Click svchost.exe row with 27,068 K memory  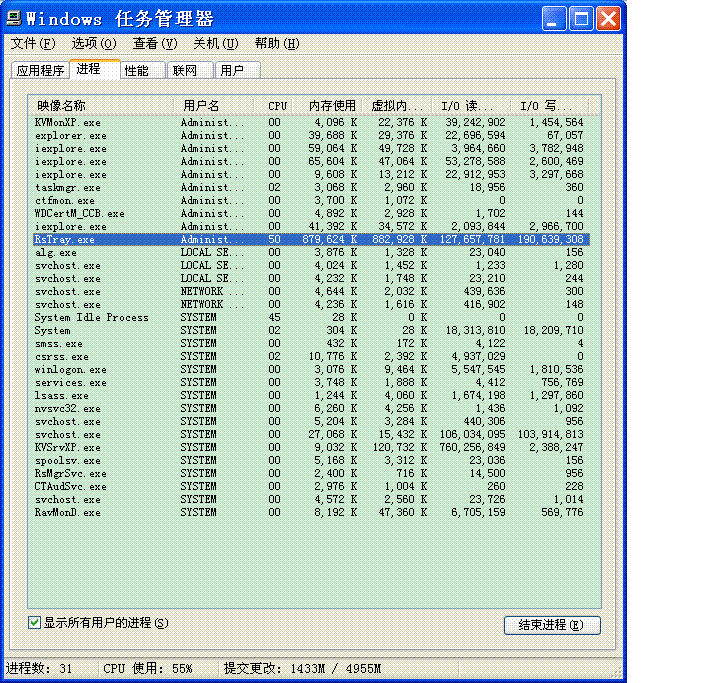311,435
